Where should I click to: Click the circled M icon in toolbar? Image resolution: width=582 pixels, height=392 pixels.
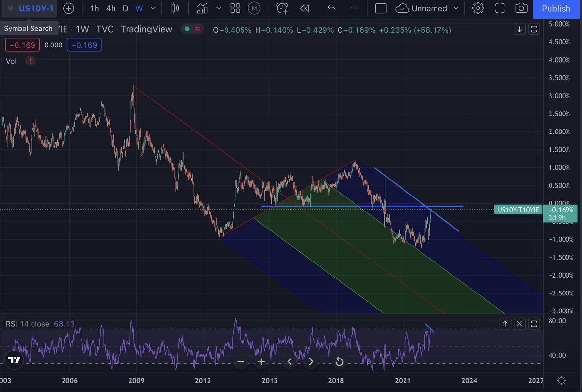coord(254,8)
